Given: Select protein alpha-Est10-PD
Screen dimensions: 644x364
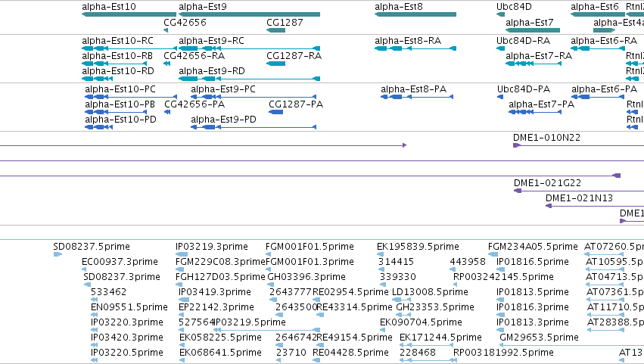Looking at the screenshot, I should point(98,127).
